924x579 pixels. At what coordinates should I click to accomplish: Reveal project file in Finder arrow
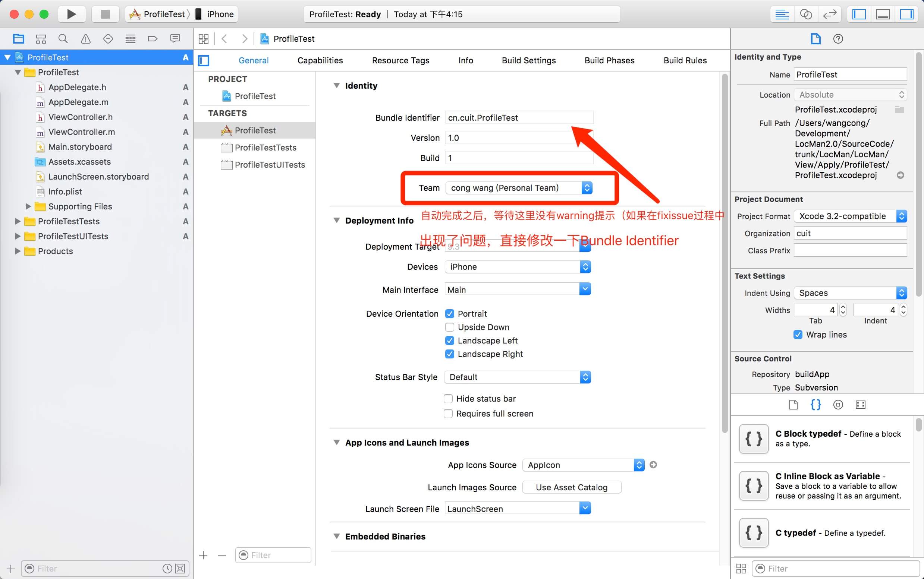click(900, 175)
